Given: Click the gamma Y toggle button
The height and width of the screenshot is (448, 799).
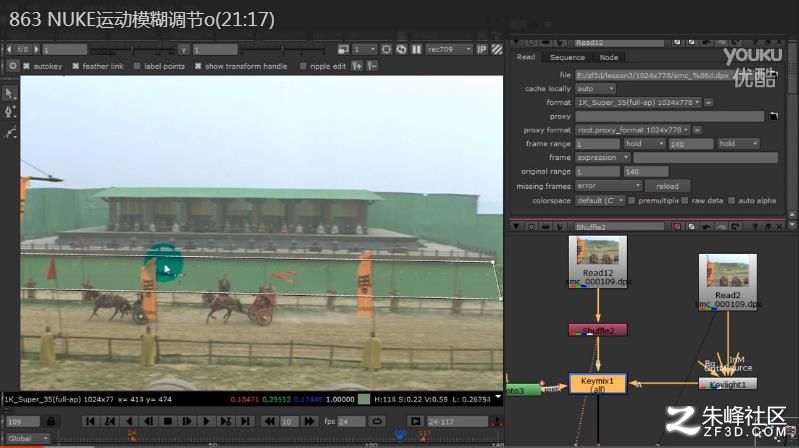Looking at the screenshot, I should click(x=184, y=49).
